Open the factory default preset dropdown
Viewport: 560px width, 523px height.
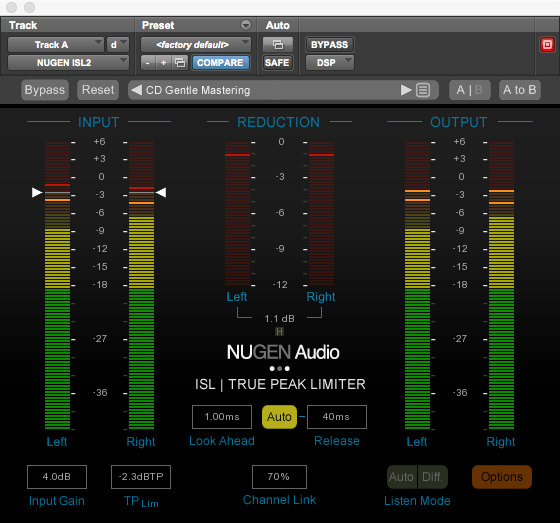(x=196, y=45)
